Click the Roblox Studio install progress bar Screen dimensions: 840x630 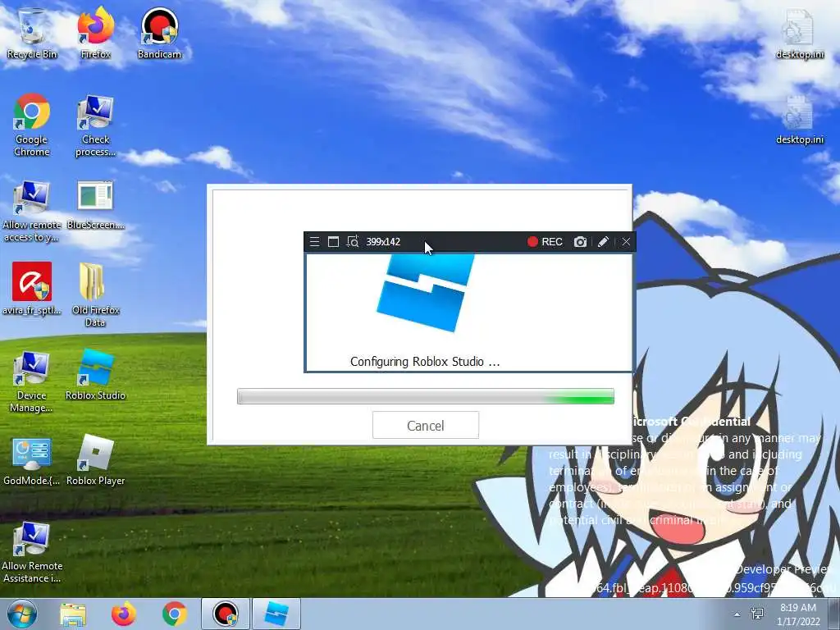(x=426, y=396)
